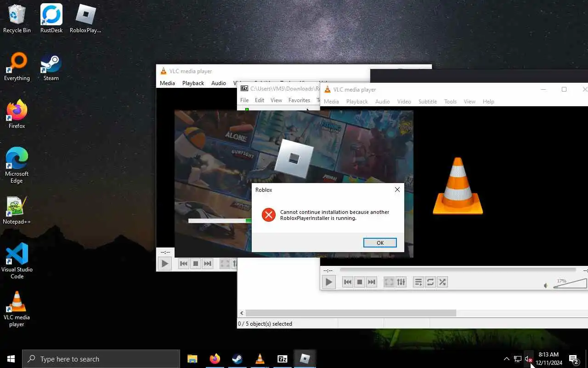This screenshot has height=368, width=588.
Task: Select the Recycle Bin desktop icon
Action: click(x=17, y=18)
